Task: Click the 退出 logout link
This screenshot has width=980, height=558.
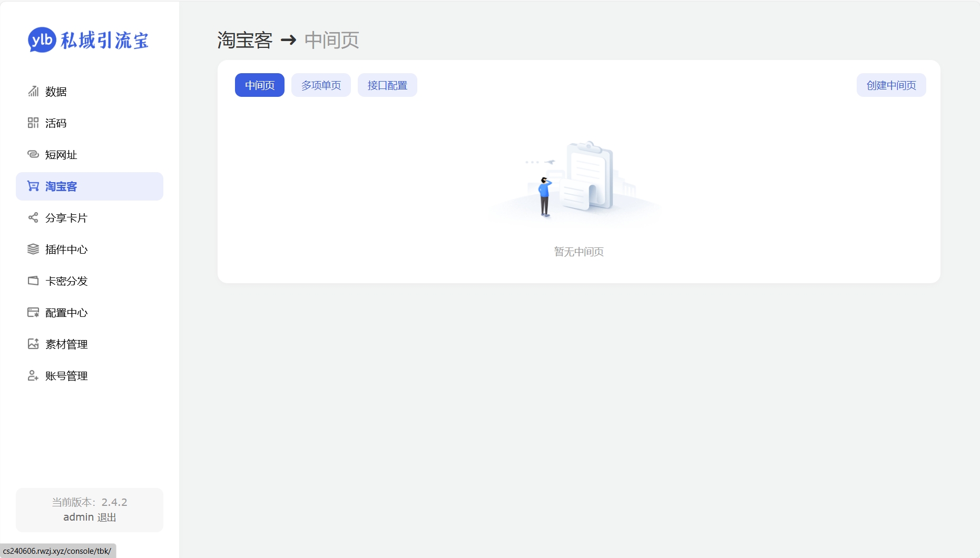Action: point(107,517)
